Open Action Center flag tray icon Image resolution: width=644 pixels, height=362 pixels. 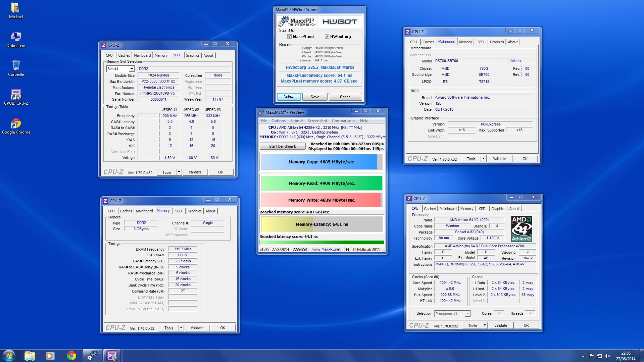click(x=591, y=356)
